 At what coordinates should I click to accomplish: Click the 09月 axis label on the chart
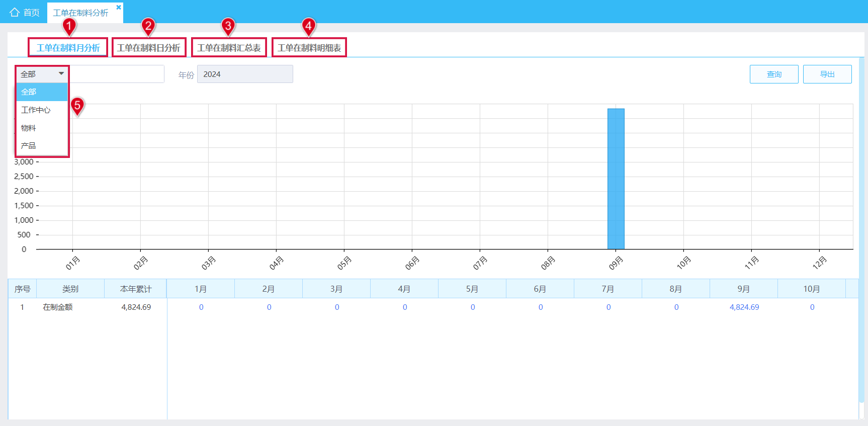pyautogui.click(x=616, y=263)
